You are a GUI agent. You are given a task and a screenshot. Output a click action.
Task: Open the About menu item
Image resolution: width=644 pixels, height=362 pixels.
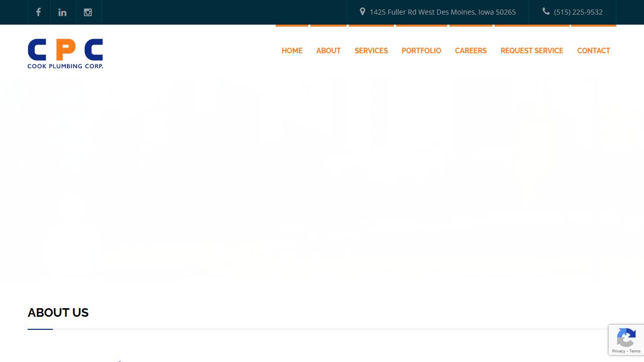pos(329,51)
